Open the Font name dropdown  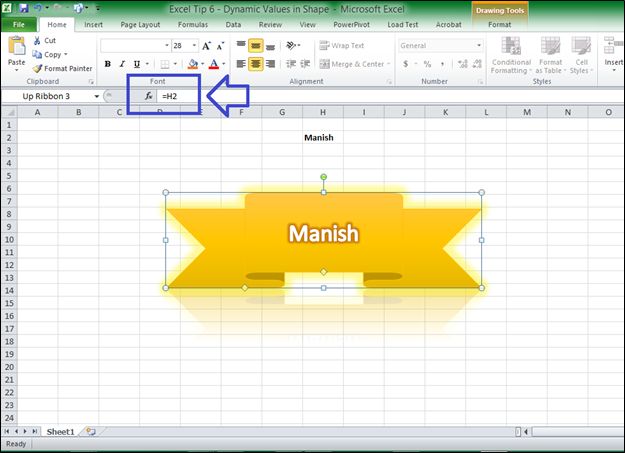click(167, 45)
